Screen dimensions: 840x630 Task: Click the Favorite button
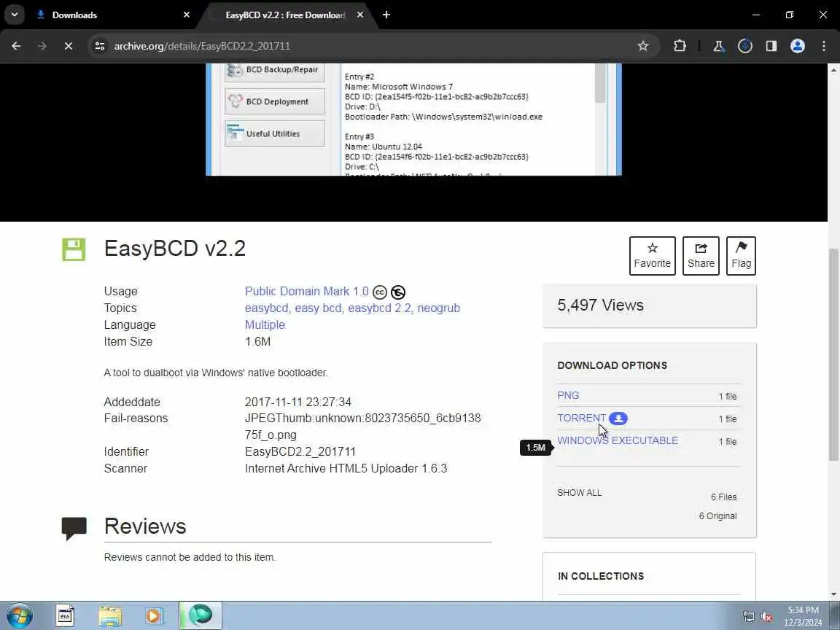pos(652,255)
